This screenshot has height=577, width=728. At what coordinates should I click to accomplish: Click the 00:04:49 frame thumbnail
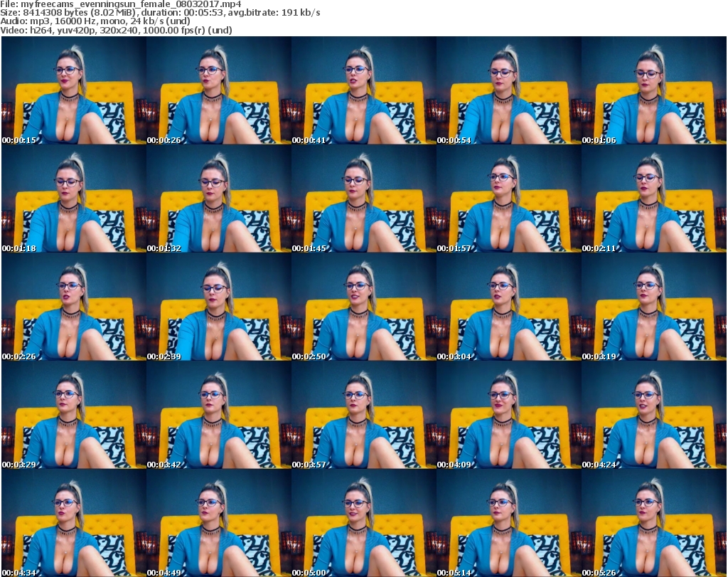pyautogui.click(x=219, y=523)
